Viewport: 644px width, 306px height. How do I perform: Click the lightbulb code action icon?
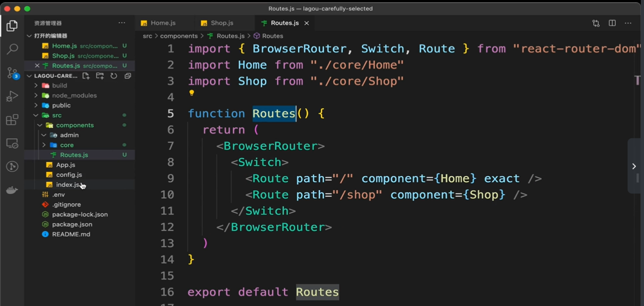point(192,93)
